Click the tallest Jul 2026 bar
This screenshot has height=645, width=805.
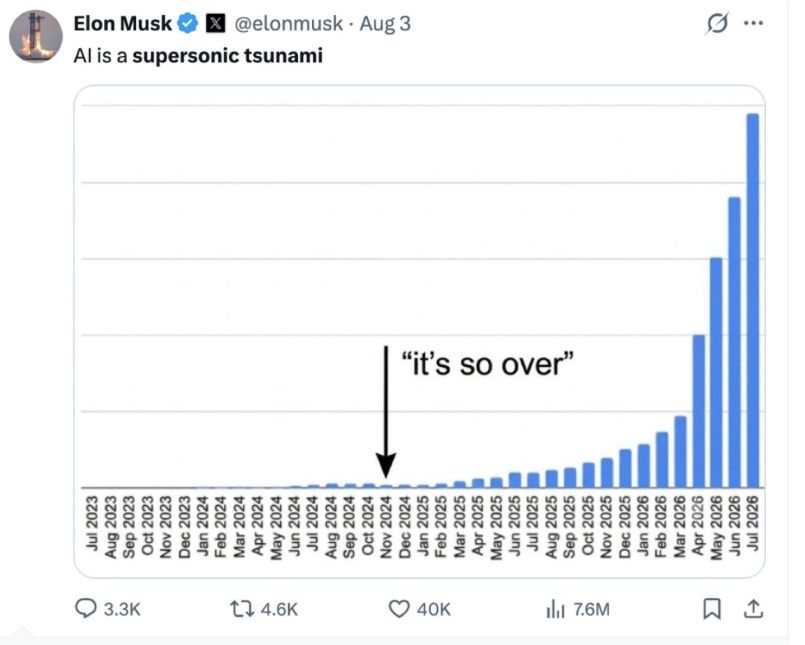(753, 300)
